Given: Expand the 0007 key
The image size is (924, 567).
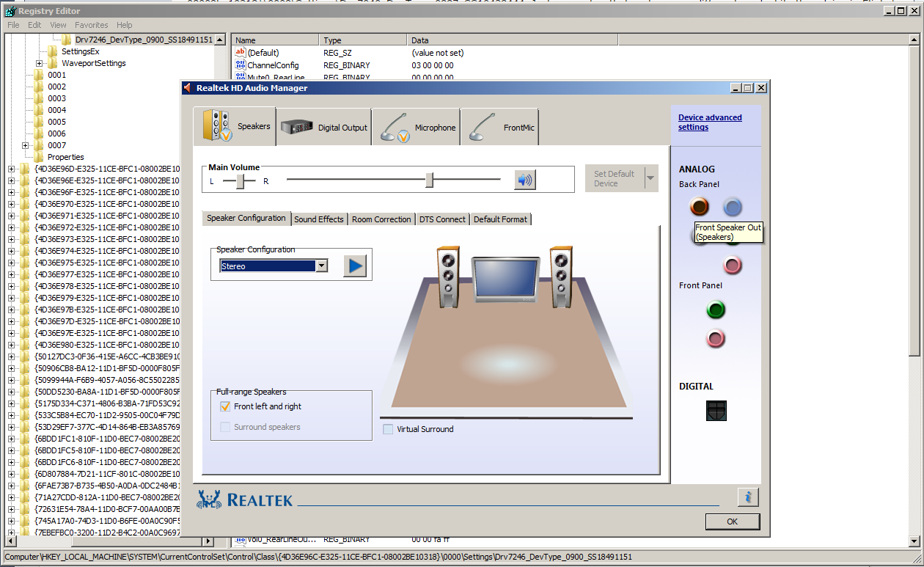Looking at the screenshot, I should (25, 145).
